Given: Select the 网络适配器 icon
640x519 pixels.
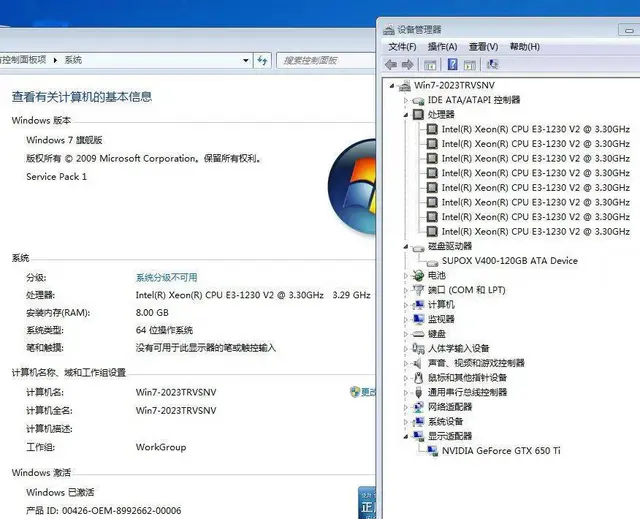Looking at the screenshot, I should pos(418,407).
